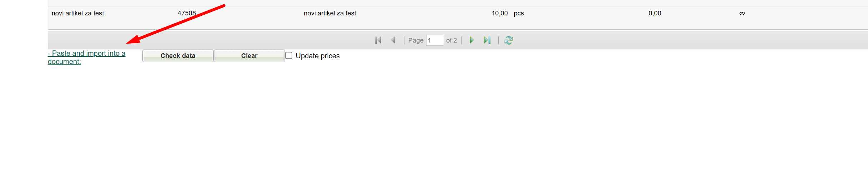Select the cell with the infinity symbol
Screen dimensions: 868x176
point(742,13)
